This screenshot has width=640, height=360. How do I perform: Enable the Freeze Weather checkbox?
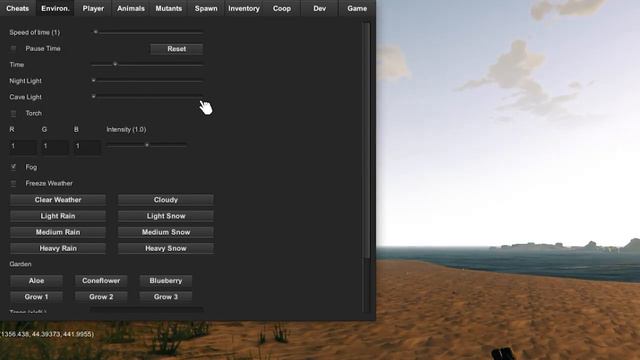click(x=13, y=183)
